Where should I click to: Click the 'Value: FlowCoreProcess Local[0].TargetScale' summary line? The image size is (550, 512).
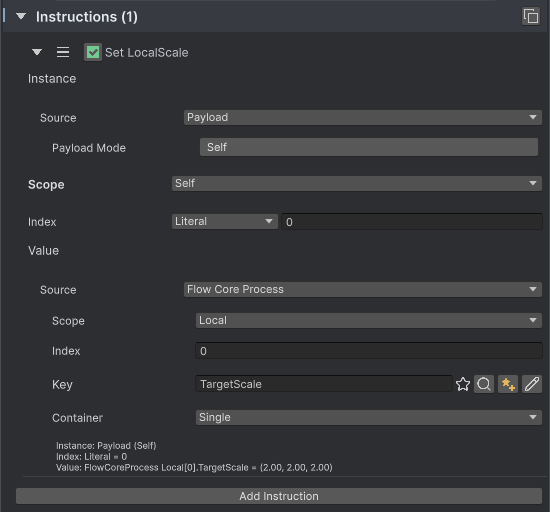[x=194, y=467]
